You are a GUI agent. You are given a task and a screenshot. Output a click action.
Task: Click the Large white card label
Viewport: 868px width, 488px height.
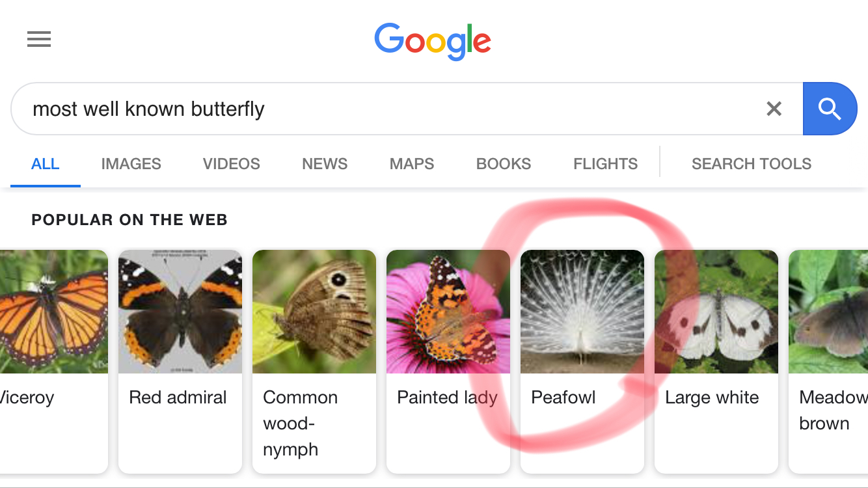[712, 398]
